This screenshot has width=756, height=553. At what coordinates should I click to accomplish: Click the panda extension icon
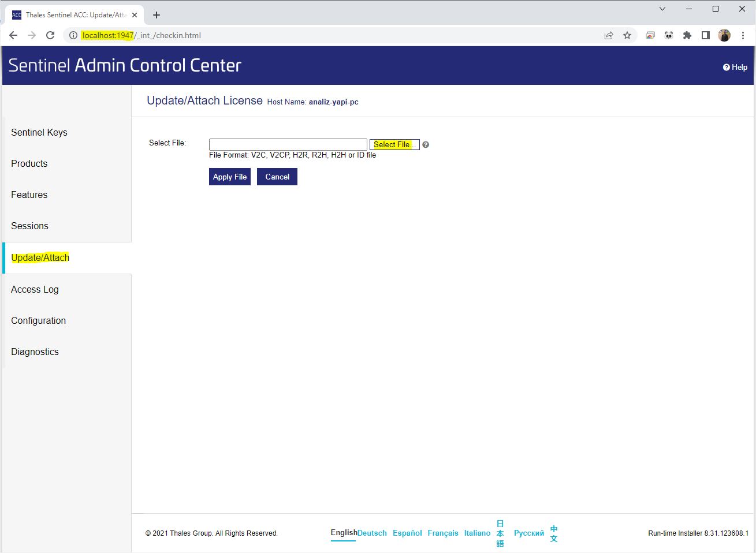pos(669,35)
